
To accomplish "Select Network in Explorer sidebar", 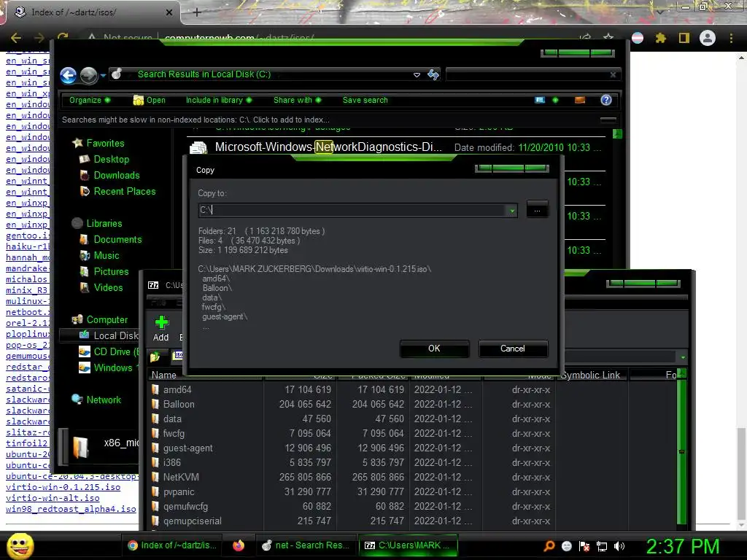I will pyautogui.click(x=104, y=400).
